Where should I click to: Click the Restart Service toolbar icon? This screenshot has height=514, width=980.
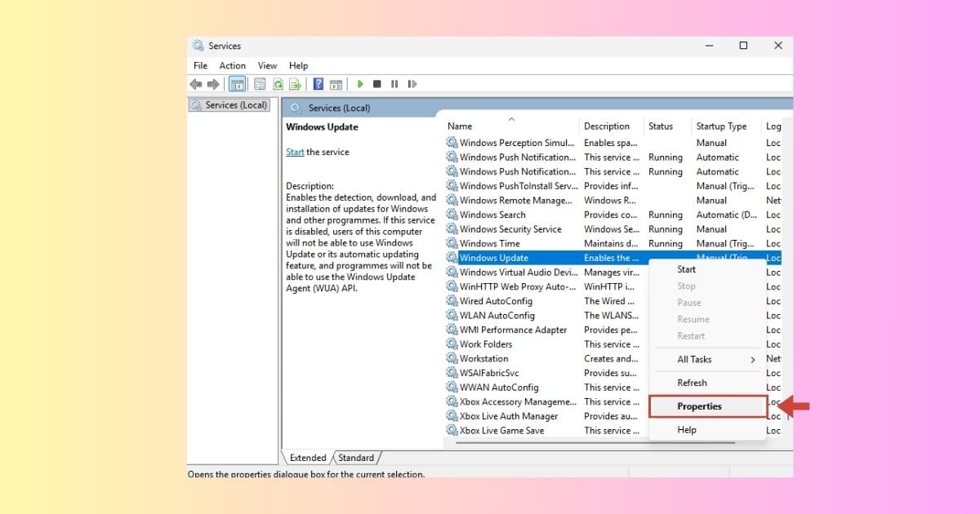point(412,84)
